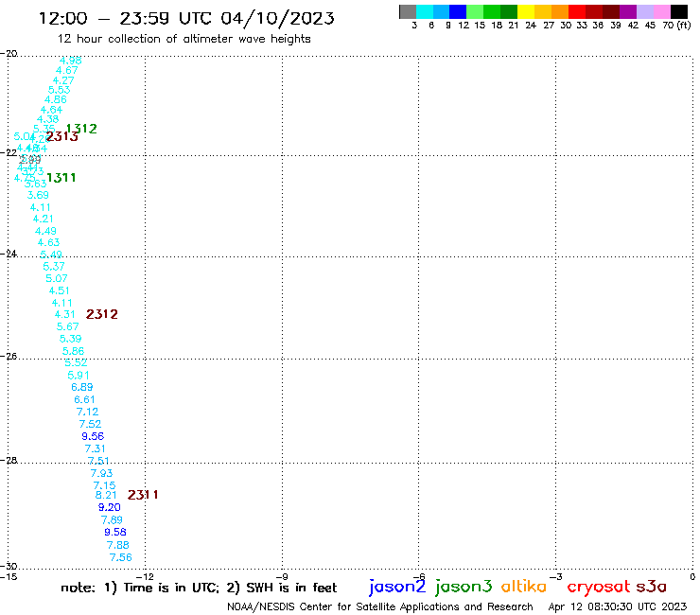
Task: Click the black swatch at the legend's end
Action: click(679, 11)
